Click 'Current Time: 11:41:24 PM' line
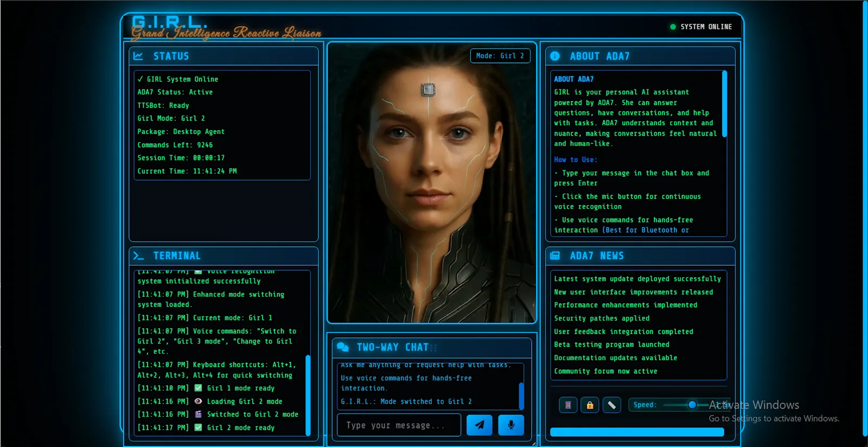 (x=187, y=171)
